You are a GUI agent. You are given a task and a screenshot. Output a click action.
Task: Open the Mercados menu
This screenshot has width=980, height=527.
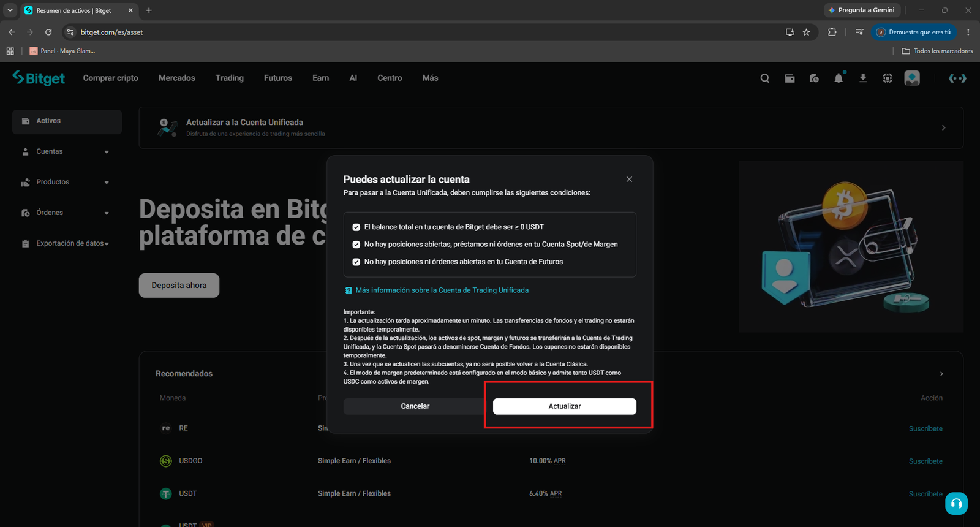coord(177,78)
